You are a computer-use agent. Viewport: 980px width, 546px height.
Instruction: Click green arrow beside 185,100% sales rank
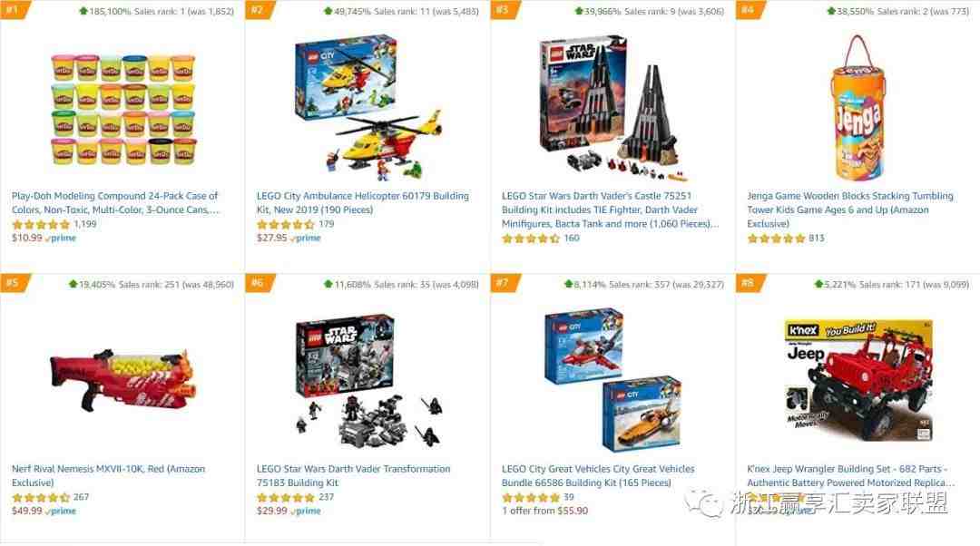click(83, 11)
